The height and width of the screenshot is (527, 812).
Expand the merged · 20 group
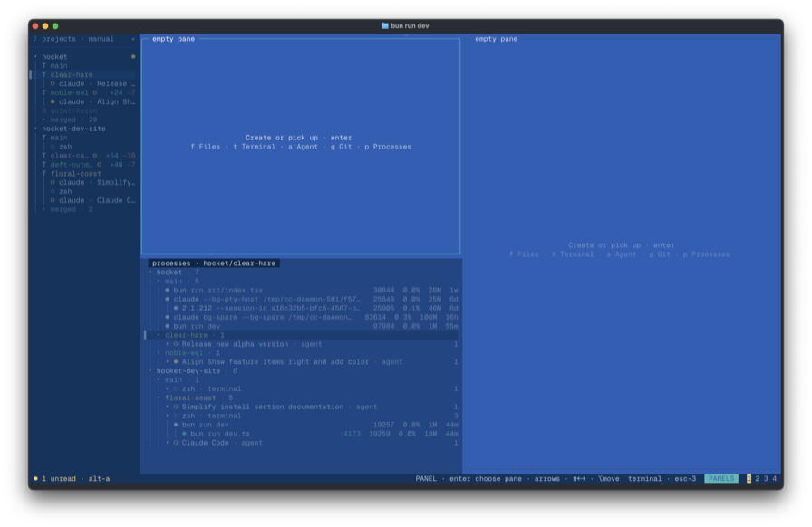44,120
